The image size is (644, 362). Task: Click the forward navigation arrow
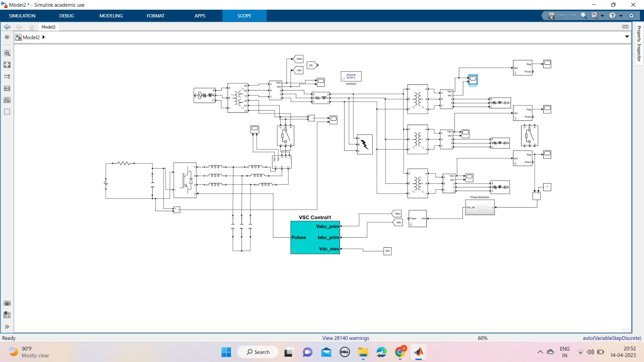point(19,27)
